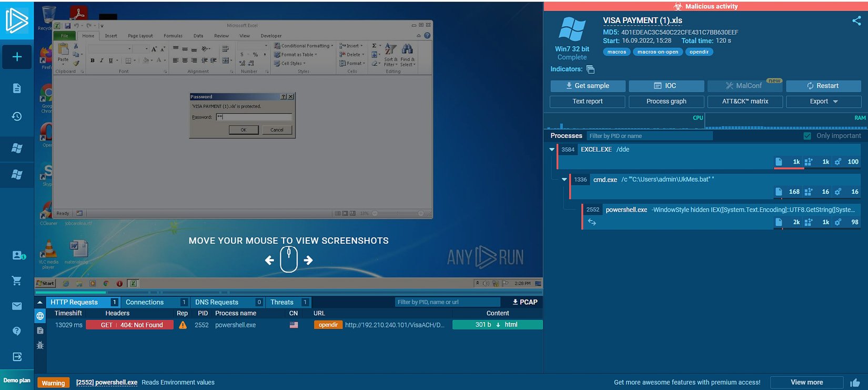The width and height of the screenshot is (868, 390).
Task: Click the [2552] powershell.exe link in the status bar
Action: pyautogui.click(x=107, y=383)
